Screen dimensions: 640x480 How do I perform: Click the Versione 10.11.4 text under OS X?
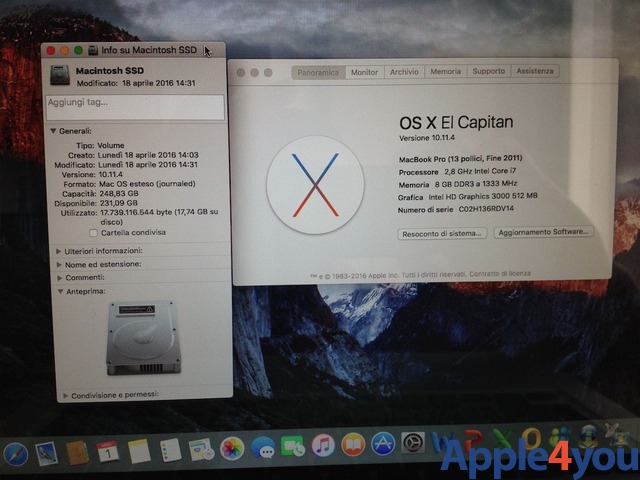427,138
